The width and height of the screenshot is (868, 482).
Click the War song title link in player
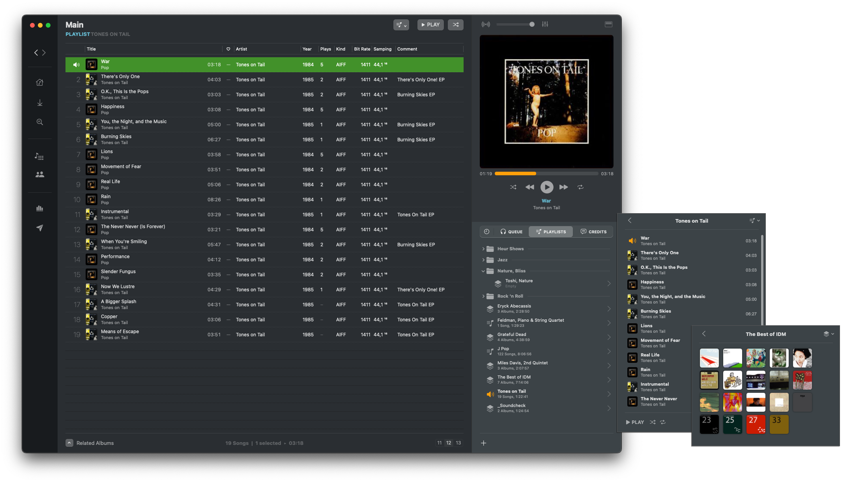coord(546,201)
